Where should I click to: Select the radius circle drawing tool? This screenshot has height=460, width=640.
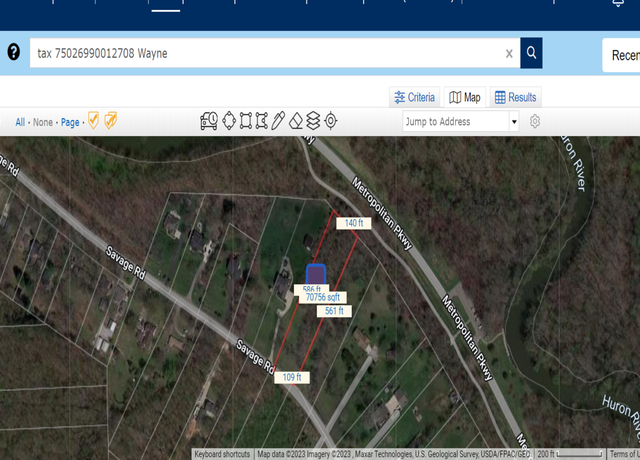(229, 121)
